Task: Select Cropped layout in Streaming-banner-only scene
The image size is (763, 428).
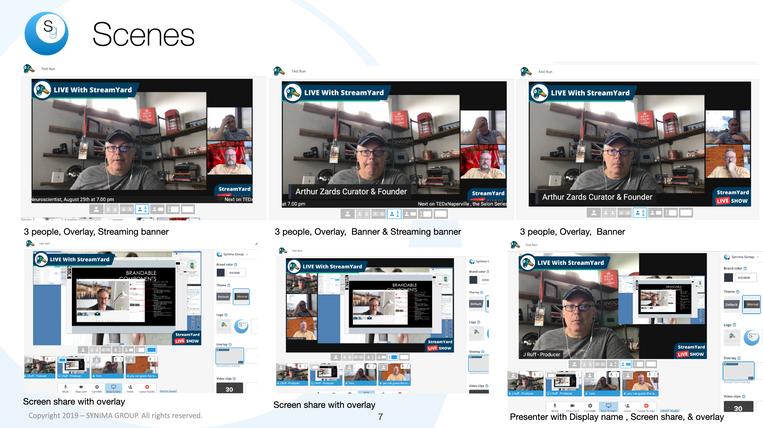Action: 111,209
